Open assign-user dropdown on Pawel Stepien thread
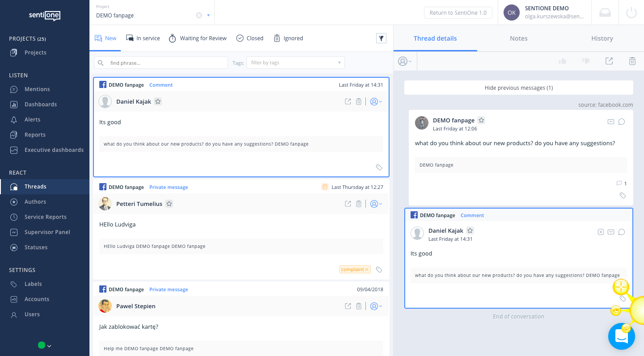644x356 pixels. tap(376, 306)
